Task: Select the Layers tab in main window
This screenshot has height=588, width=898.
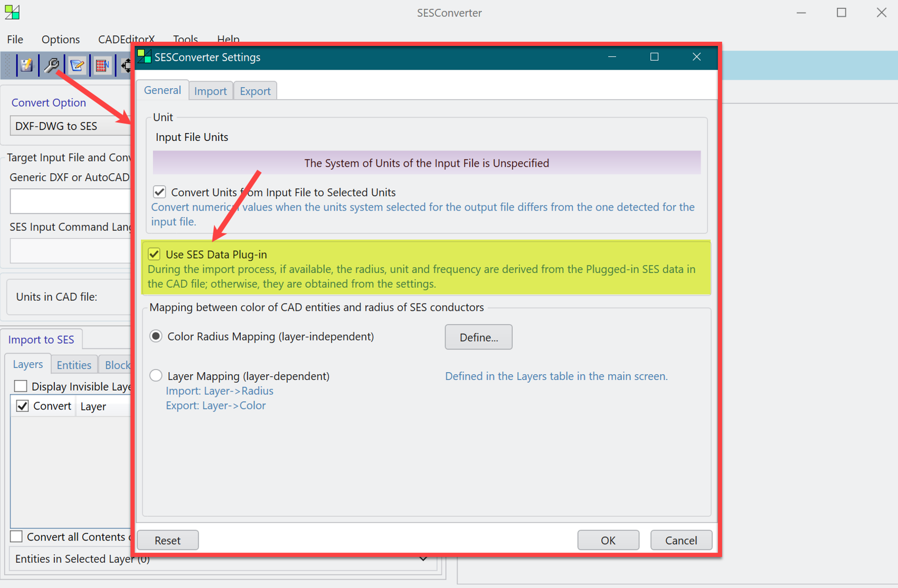Action: [28, 364]
